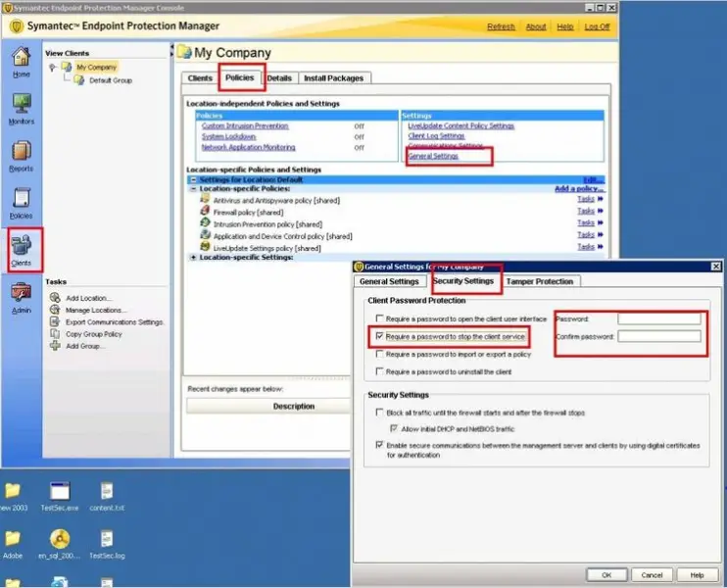Click the Copy Group Policy icon

55,333
